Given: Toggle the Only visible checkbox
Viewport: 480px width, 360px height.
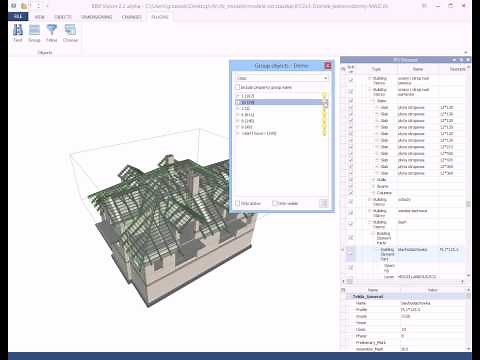Looking at the screenshot, I should [x=274, y=203].
